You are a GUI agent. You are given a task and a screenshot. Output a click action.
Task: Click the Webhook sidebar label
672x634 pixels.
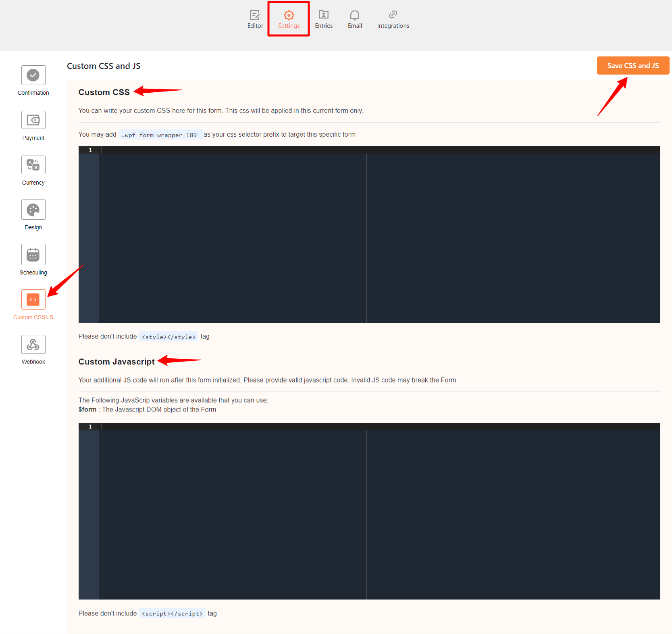(x=33, y=362)
